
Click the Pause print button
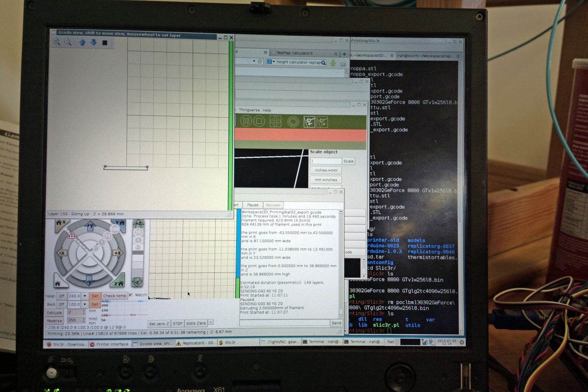(x=253, y=205)
